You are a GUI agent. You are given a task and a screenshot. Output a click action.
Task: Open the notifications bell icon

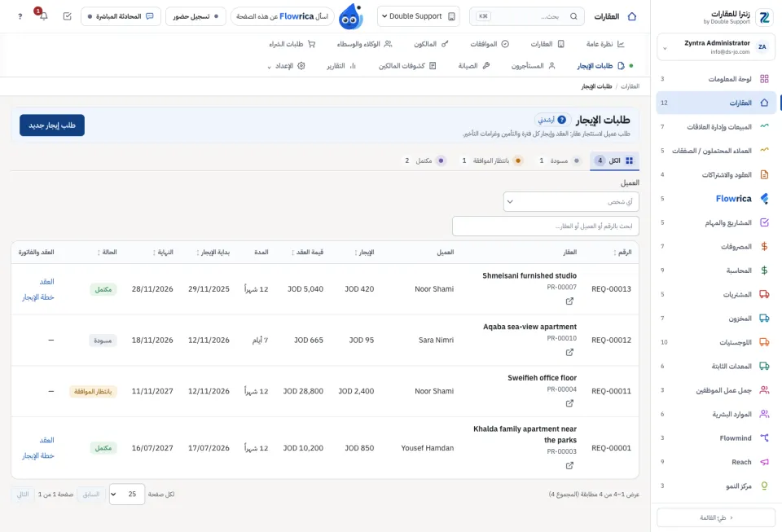43,16
